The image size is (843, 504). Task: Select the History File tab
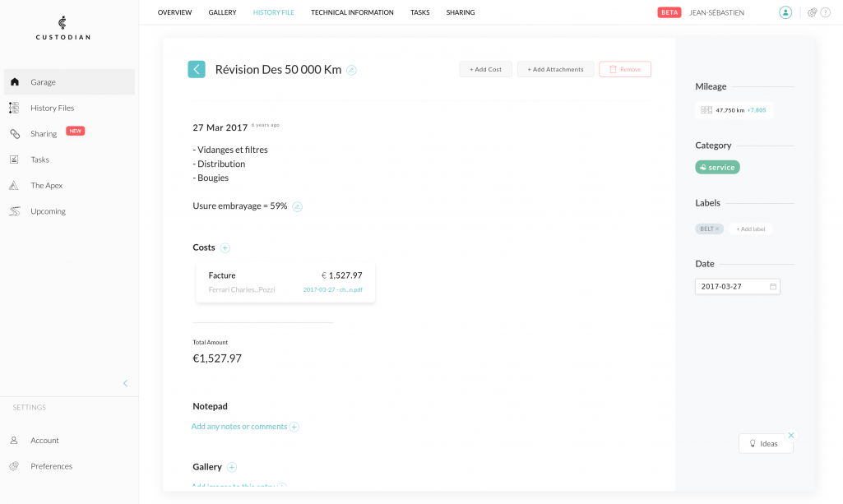(274, 12)
